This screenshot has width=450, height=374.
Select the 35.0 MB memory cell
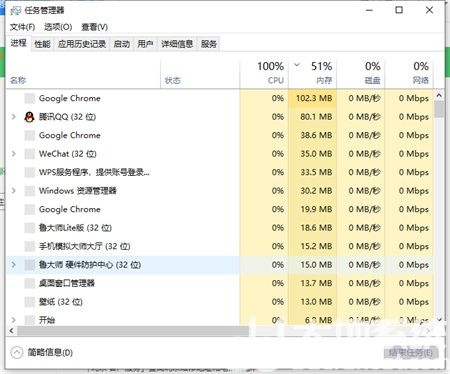[x=313, y=154]
